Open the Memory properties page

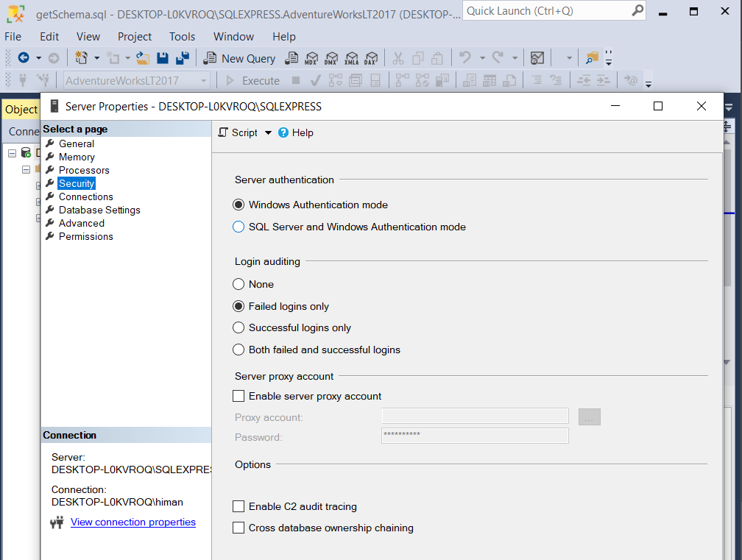point(77,157)
